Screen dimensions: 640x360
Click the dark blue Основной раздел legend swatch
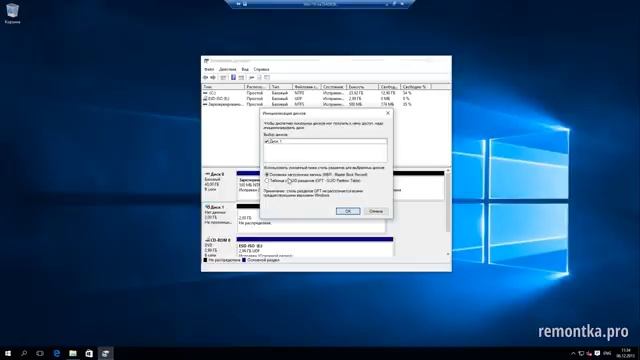pyautogui.click(x=244, y=260)
